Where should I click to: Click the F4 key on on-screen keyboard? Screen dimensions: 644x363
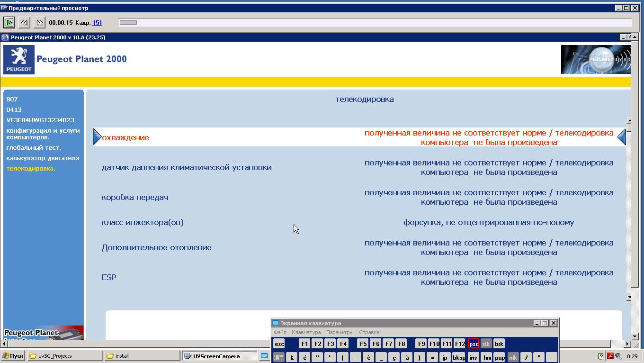pos(343,344)
